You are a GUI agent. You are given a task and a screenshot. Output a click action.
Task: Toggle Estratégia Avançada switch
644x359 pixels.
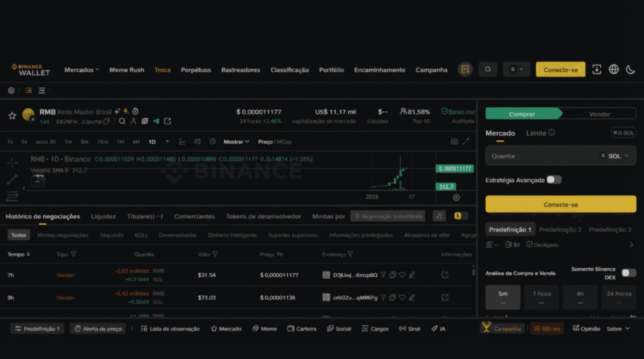coord(554,180)
